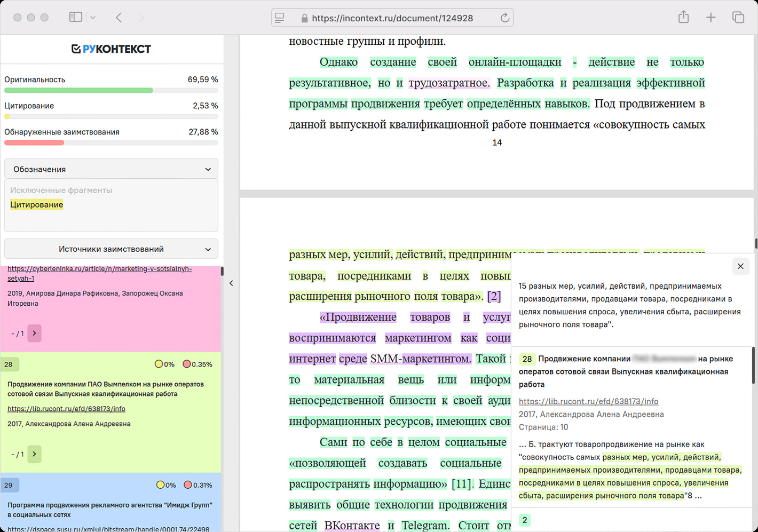Close the source details popup

(x=740, y=266)
